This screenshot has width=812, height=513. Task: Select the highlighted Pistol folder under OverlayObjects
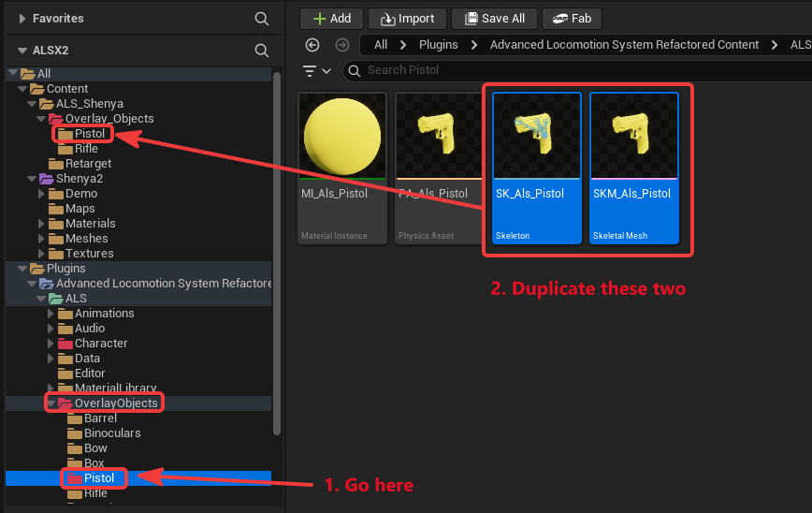[x=98, y=478]
